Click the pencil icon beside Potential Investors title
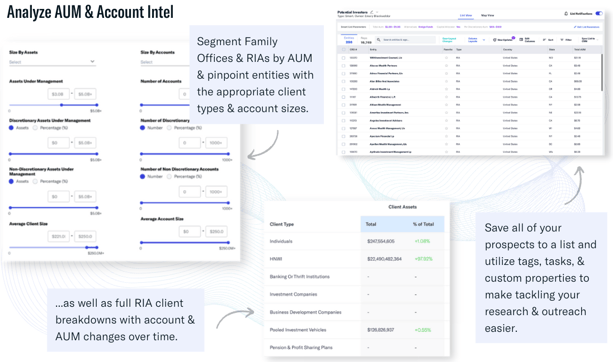The image size is (613, 362). (x=372, y=12)
